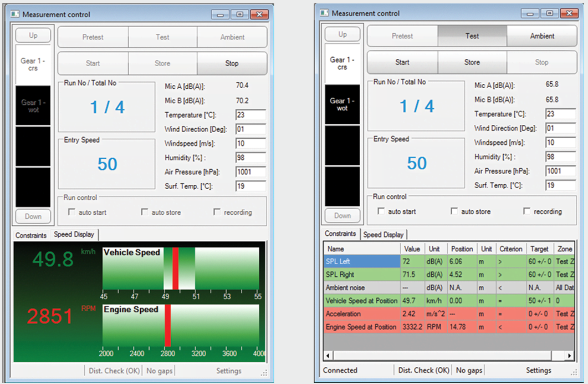
Task: Open Constraints tab in right window
Action: [x=340, y=234]
